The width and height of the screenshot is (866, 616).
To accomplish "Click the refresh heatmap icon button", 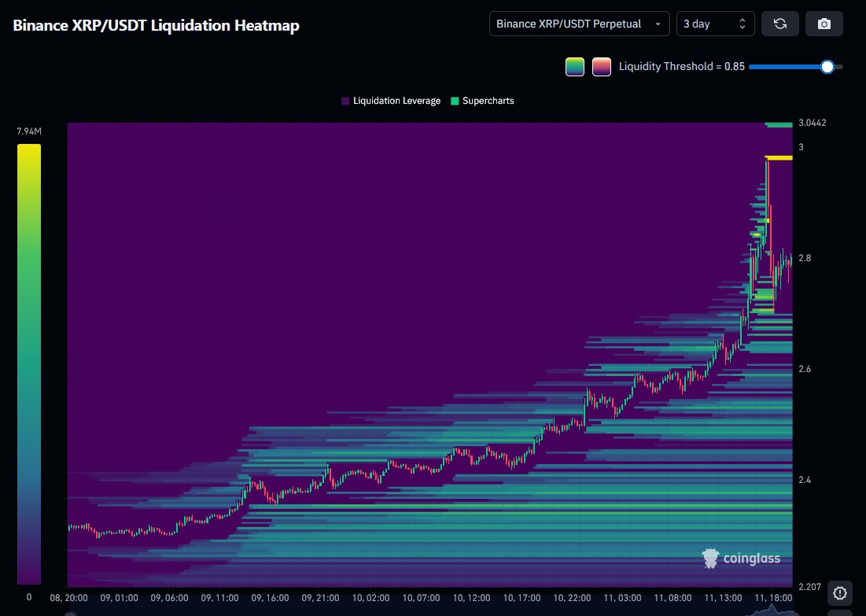I will [x=779, y=24].
